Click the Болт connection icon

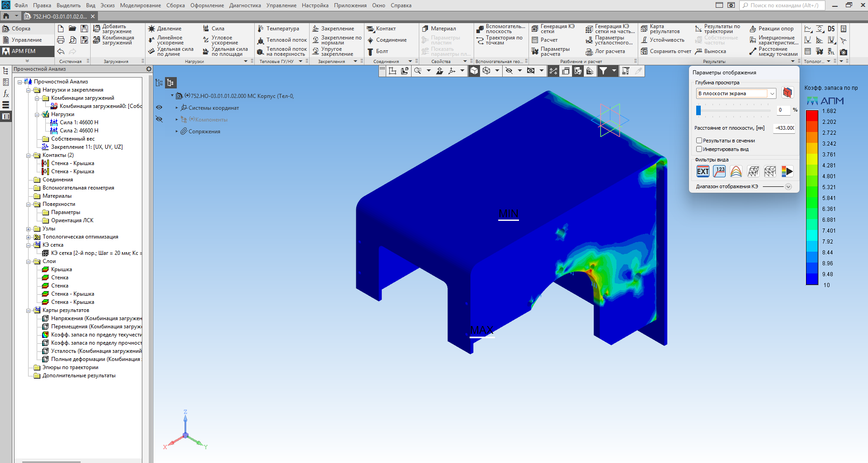(370, 51)
